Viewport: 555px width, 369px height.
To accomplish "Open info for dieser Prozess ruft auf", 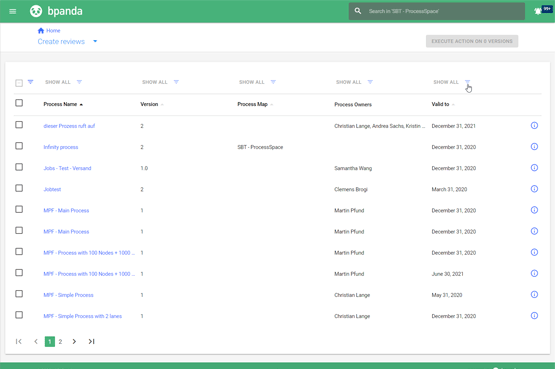I will point(534,126).
